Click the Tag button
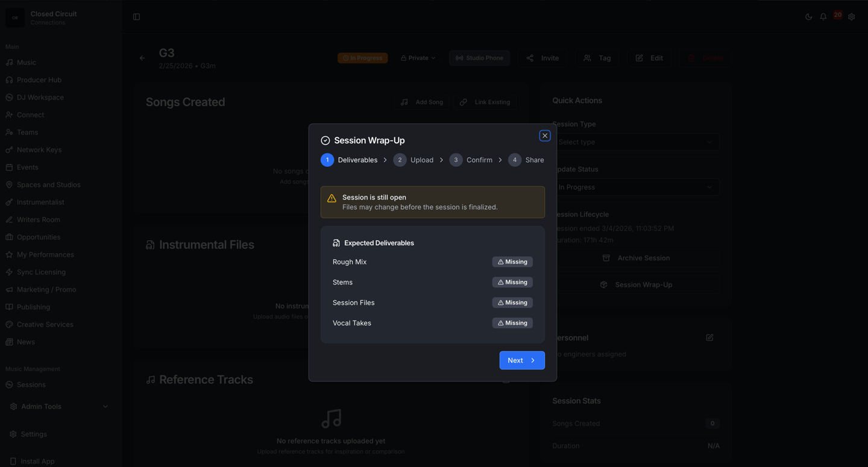Image resolution: width=868 pixels, height=467 pixels. coord(597,58)
